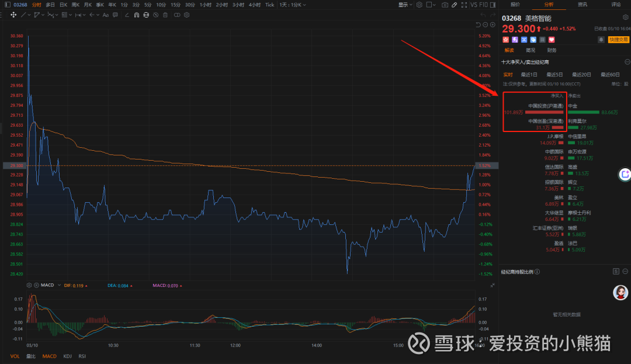Image resolution: width=631 pixels, height=364 pixels.
Task: Toggle the VOL indicator
Action: (15, 356)
